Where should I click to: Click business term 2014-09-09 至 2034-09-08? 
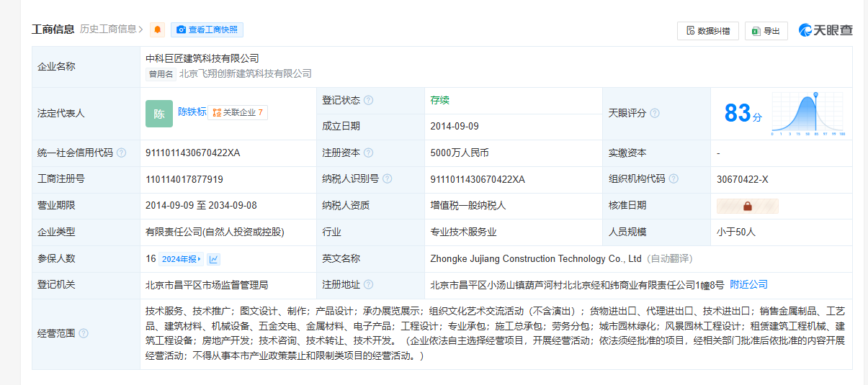tap(201, 205)
